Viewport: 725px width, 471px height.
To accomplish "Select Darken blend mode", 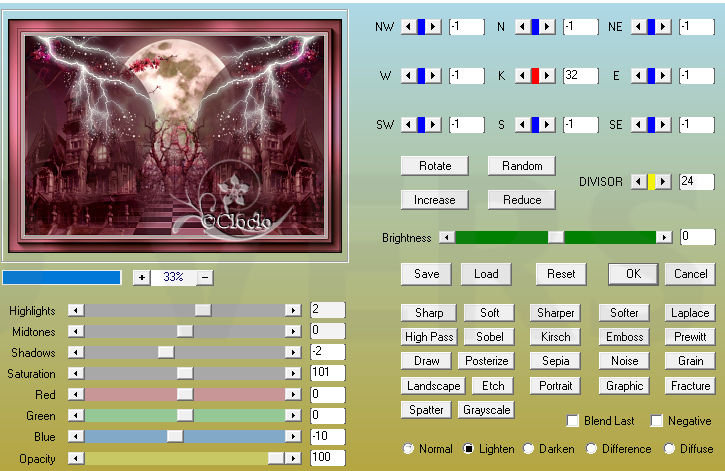I will (528, 448).
